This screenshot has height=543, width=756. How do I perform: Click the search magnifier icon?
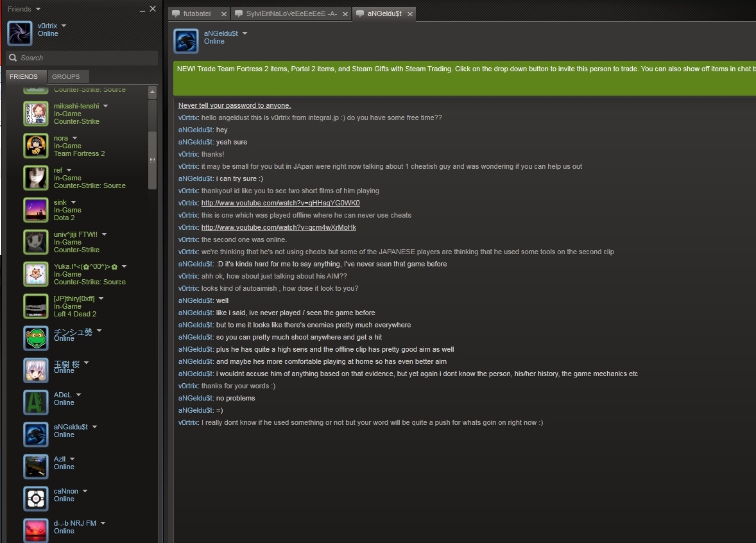[13, 57]
